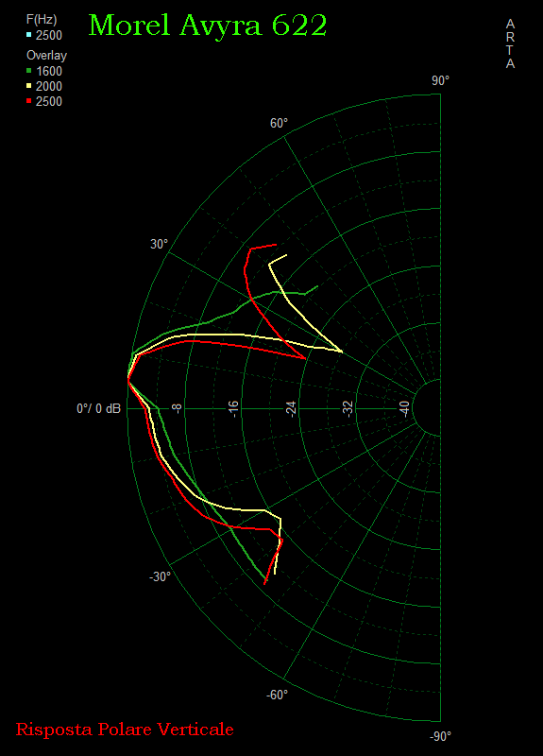Screen dimensions: 543x756
Task: Click the 90° angle label
Action: [x=440, y=80]
